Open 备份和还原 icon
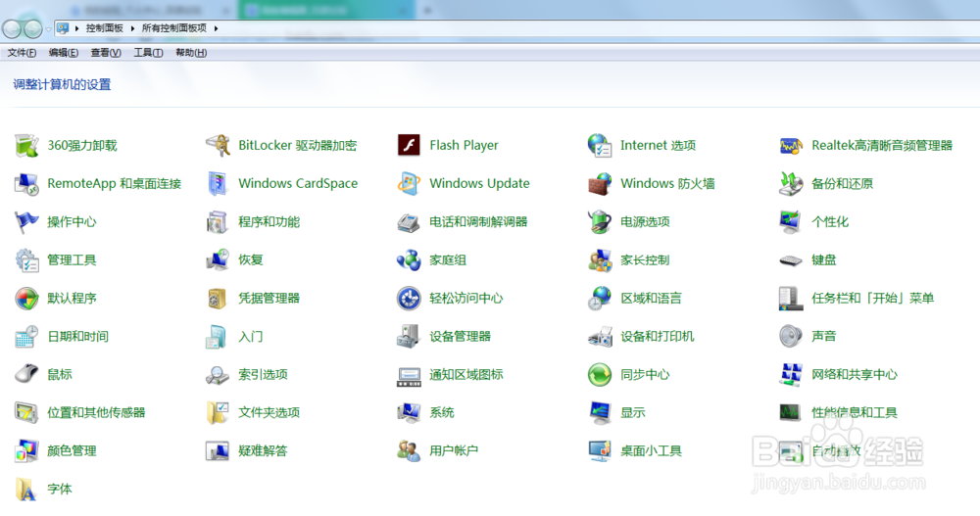 (791, 184)
